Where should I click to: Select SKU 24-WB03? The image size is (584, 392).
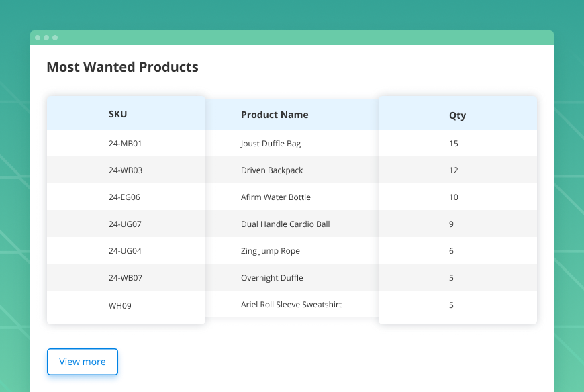pyautogui.click(x=126, y=170)
